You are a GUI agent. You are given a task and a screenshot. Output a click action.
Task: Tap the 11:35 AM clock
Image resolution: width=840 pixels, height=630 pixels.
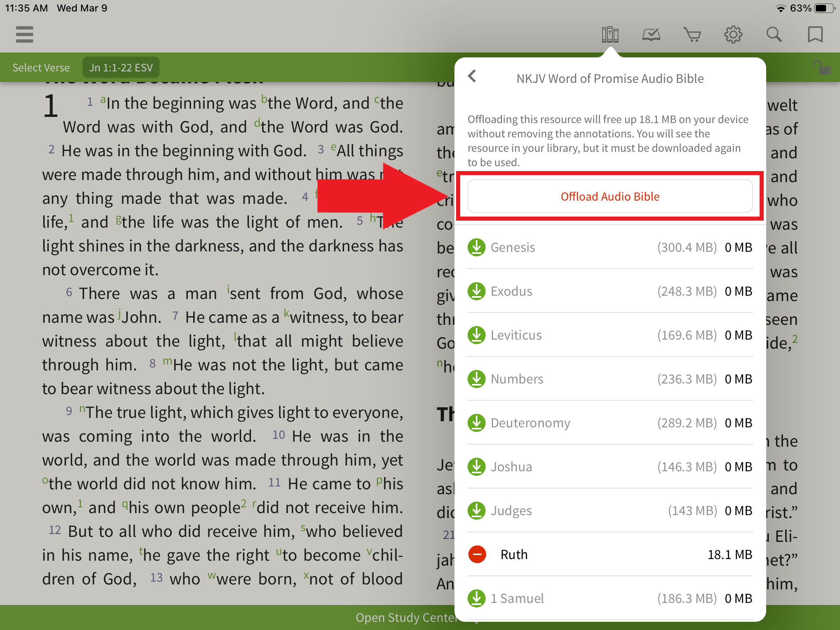26,8
